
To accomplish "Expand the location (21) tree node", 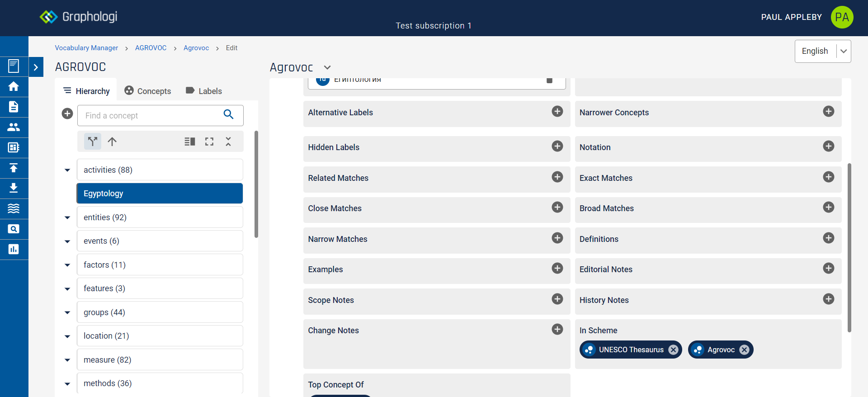I will click(67, 336).
